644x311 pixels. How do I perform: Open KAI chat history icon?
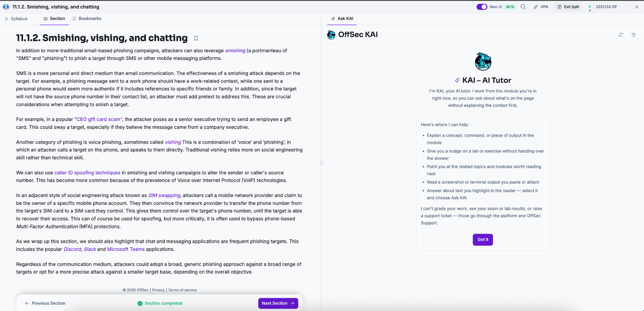(x=633, y=35)
